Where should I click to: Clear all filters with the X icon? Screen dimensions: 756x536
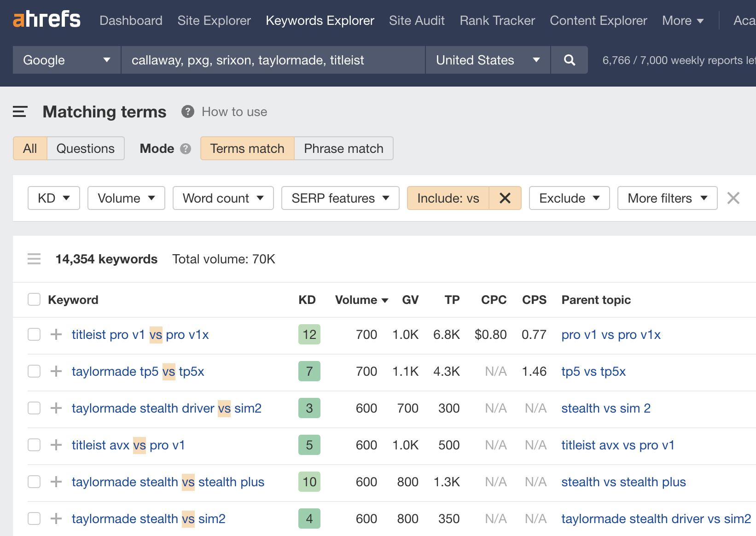coord(733,198)
